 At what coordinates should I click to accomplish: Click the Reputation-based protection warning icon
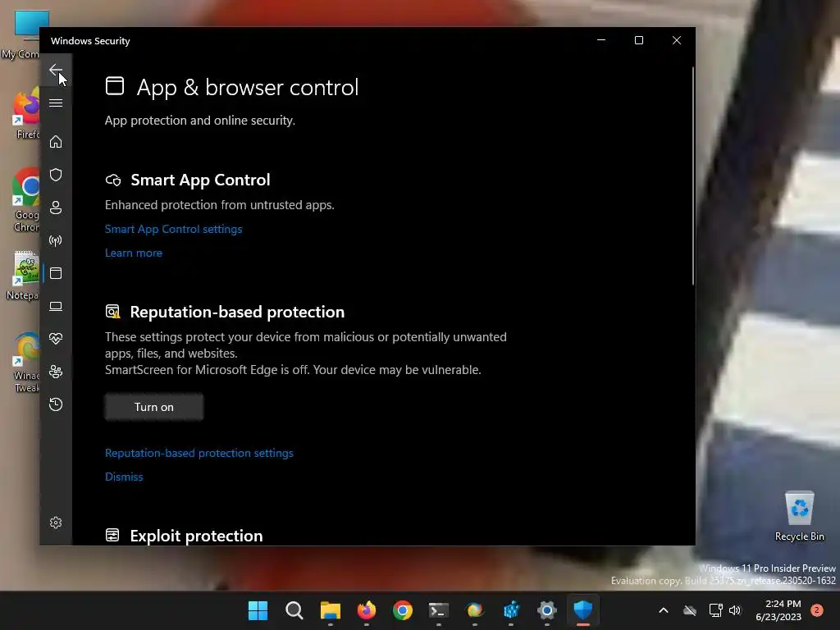(112, 311)
